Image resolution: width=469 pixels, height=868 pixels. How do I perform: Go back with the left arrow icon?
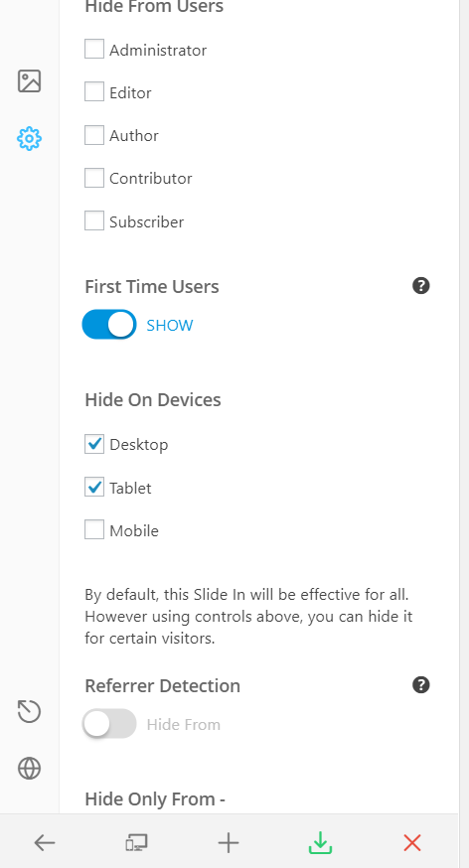click(45, 843)
